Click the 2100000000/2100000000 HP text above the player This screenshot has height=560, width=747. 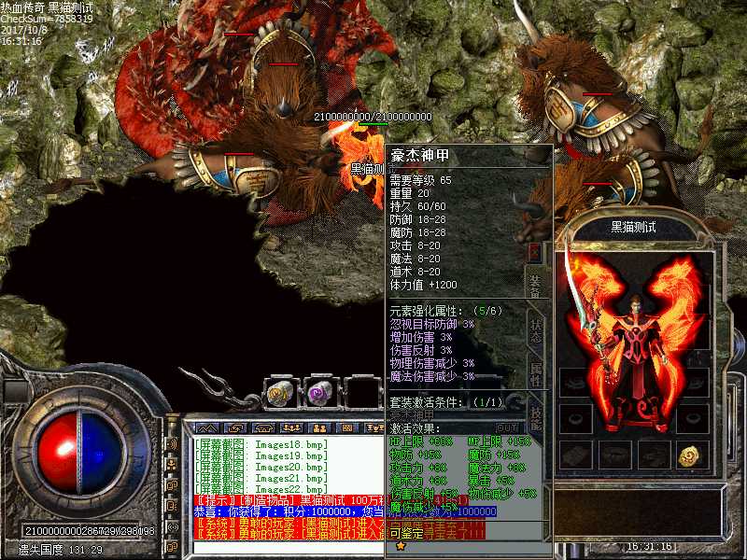(373, 117)
